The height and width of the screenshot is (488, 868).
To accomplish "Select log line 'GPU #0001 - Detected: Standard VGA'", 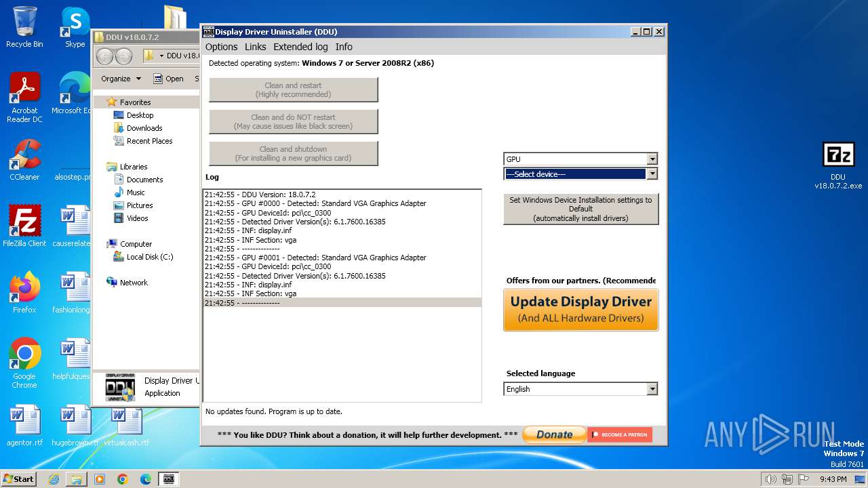I will click(x=342, y=258).
